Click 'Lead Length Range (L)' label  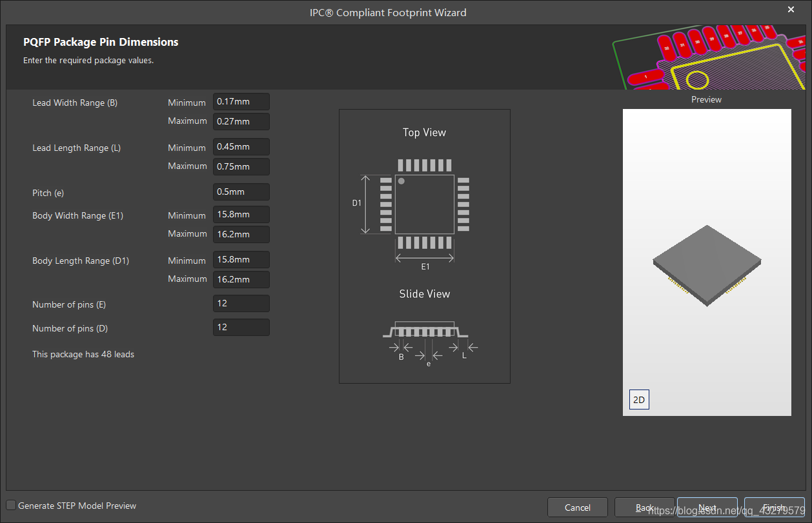tap(76, 148)
